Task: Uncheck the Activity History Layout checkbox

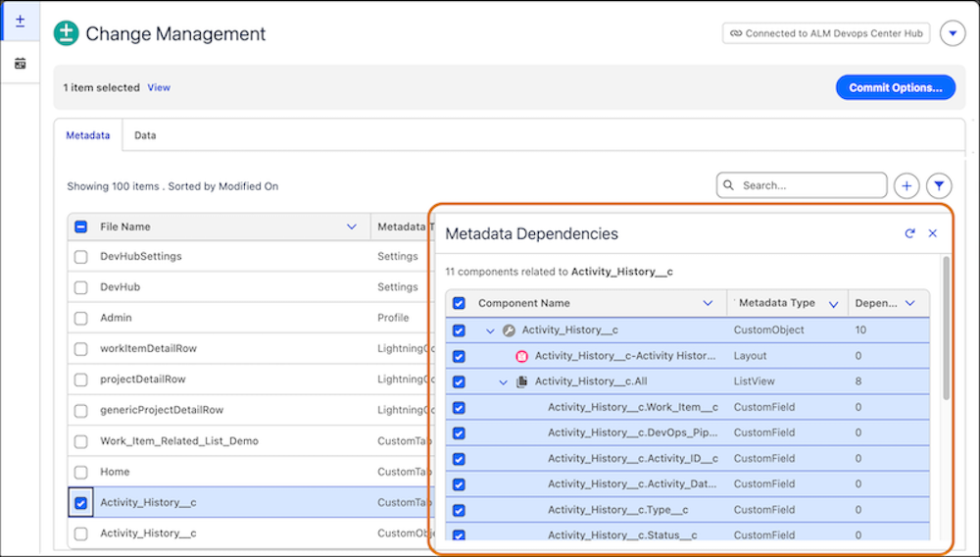Action: coord(459,356)
